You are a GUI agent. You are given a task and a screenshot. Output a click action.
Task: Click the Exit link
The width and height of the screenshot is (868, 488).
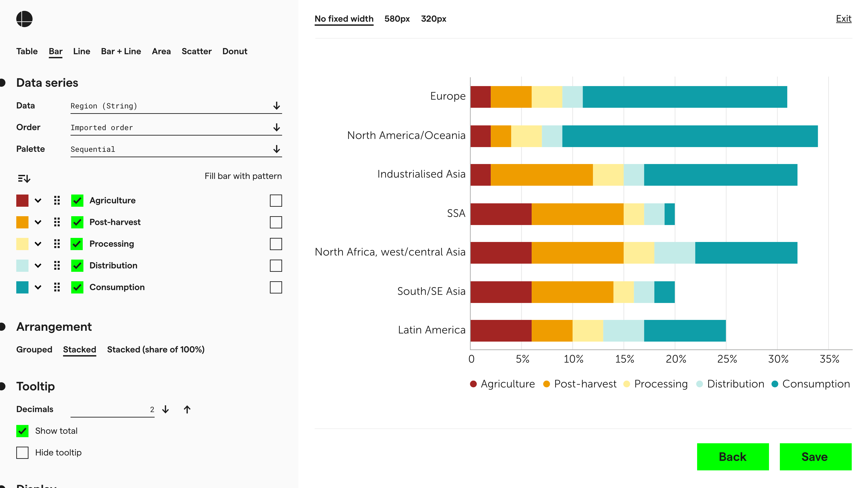tap(843, 19)
